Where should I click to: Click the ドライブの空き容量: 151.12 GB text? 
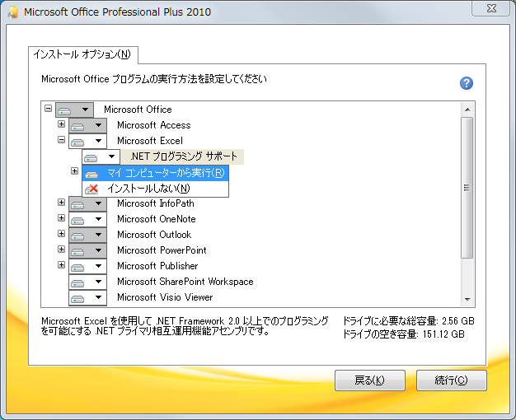pos(403,334)
